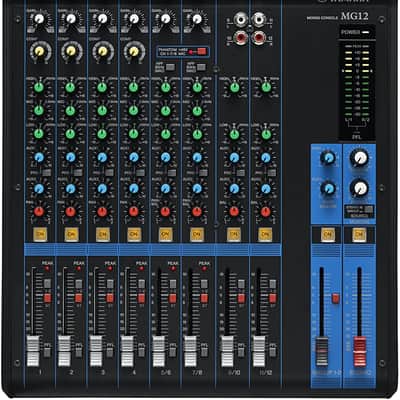Click the red PAN knob on channel 5/6
The height and width of the screenshot is (400, 400).
pyautogui.click(x=165, y=212)
